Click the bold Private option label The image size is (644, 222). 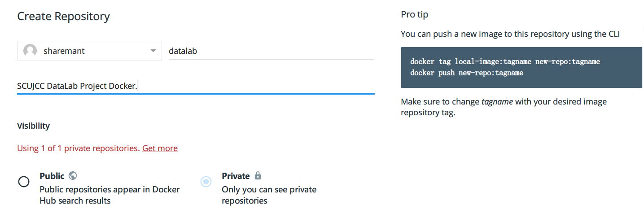236,176
